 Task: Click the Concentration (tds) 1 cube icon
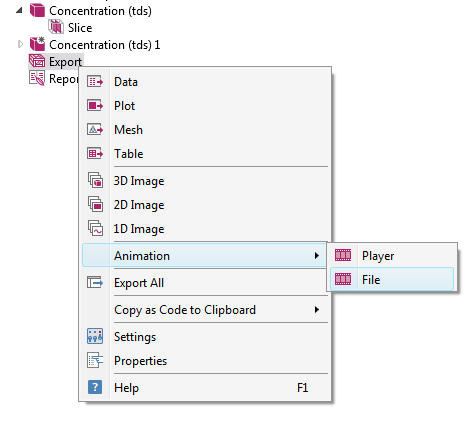pos(37,44)
